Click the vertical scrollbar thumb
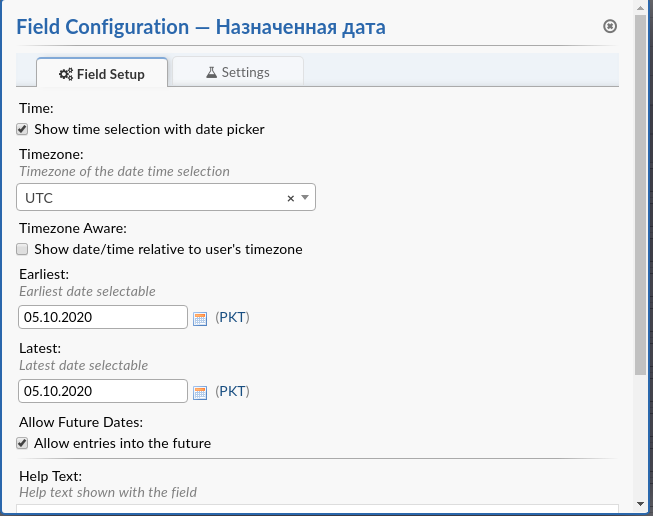This screenshot has width=653, height=516. click(x=641, y=195)
